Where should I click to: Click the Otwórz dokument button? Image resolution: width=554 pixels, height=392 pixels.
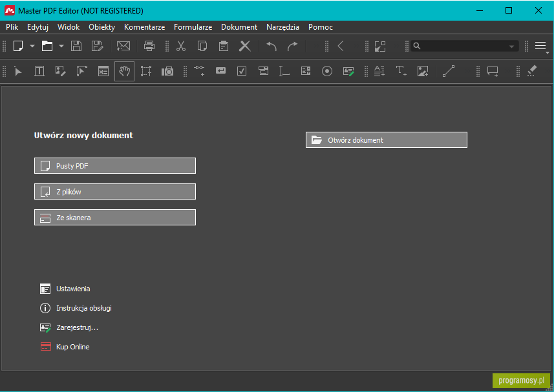click(386, 140)
